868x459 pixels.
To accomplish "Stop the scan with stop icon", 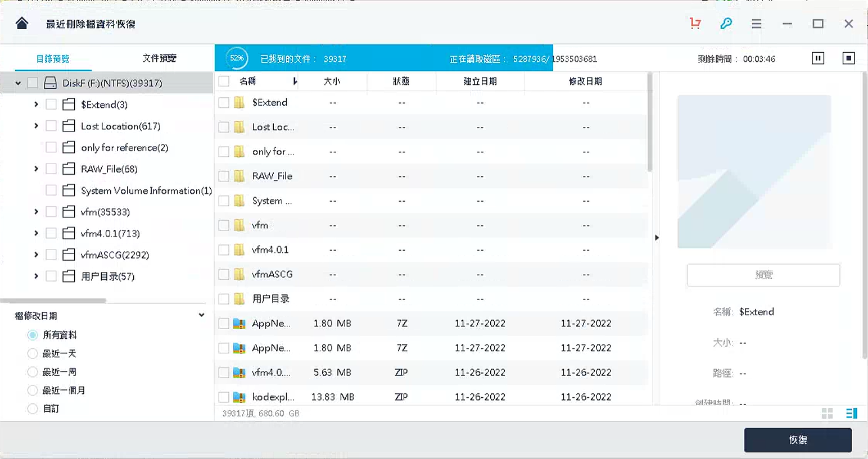I will tap(849, 58).
